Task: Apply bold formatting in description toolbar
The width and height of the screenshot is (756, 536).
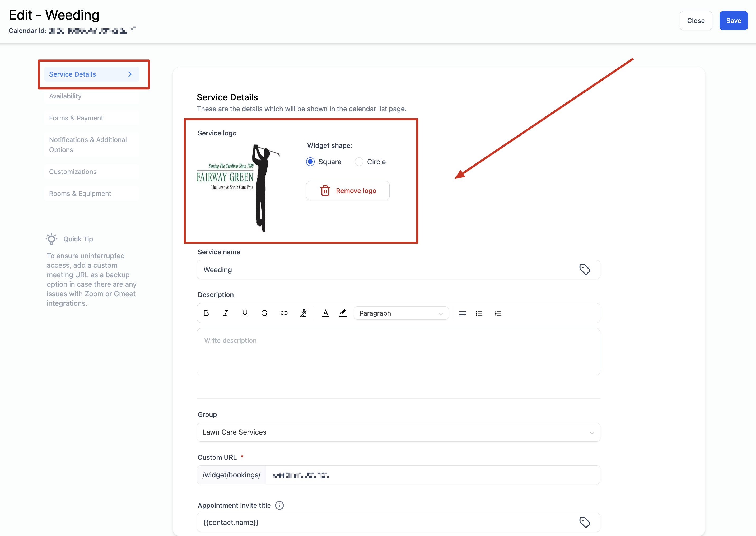Action: click(206, 313)
